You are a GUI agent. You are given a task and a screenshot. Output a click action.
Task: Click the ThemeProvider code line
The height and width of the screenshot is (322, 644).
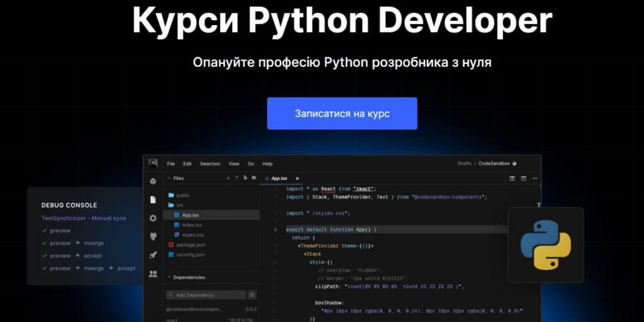pyautogui.click(x=336, y=246)
